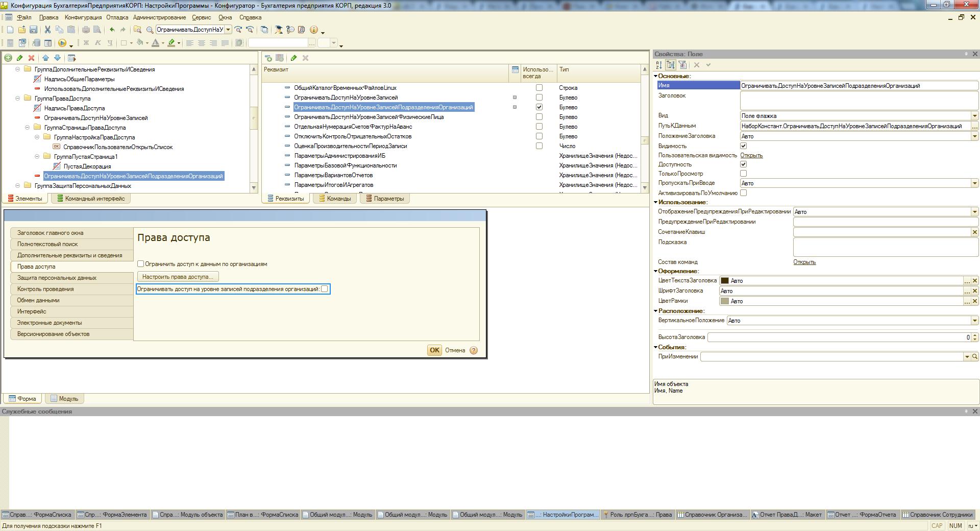Switch to the Параметры tab
980x531 pixels.
coord(385,199)
